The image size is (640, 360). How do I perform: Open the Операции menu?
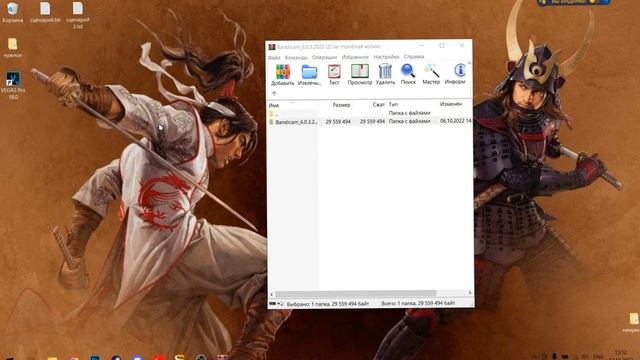(324, 58)
